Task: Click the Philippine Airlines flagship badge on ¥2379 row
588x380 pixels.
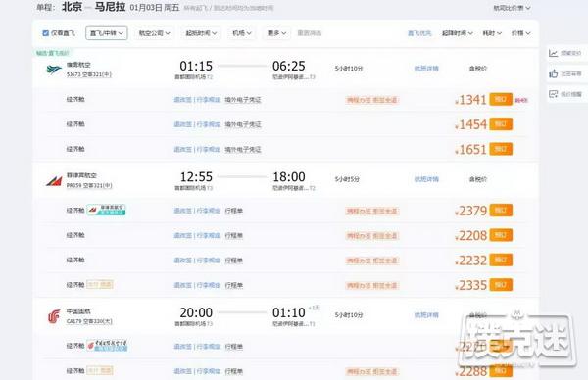Action: click(x=107, y=210)
